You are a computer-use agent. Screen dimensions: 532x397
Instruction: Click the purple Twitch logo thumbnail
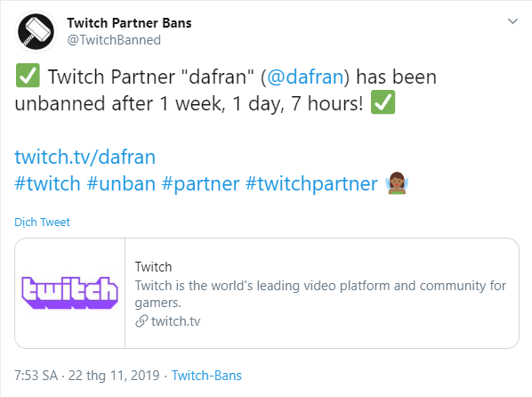pos(70,293)
